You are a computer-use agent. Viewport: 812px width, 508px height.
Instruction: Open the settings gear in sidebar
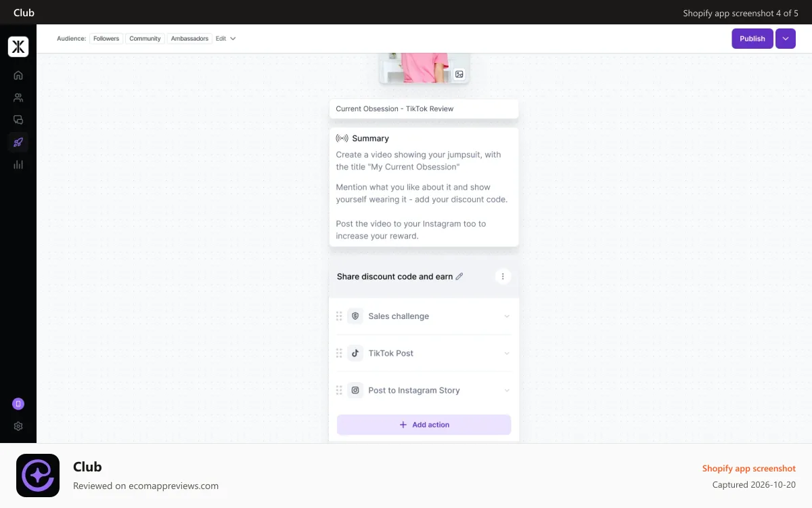18,427
